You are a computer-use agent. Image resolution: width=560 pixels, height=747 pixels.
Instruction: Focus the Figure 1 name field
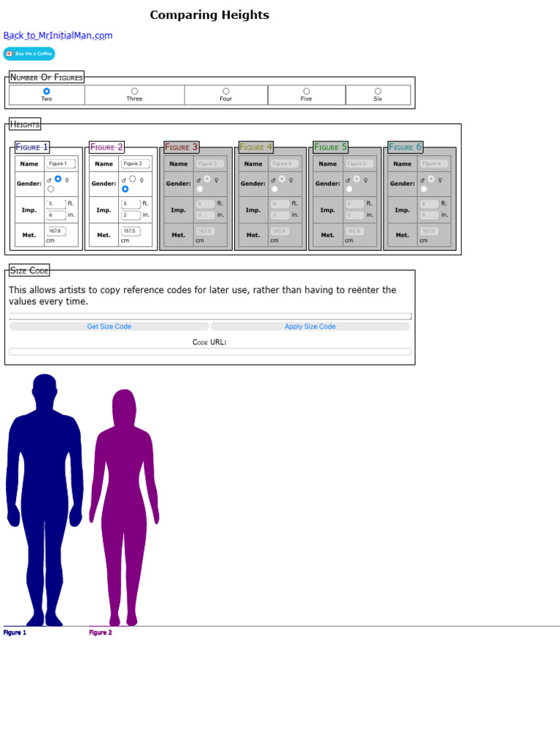pos(60,163)
